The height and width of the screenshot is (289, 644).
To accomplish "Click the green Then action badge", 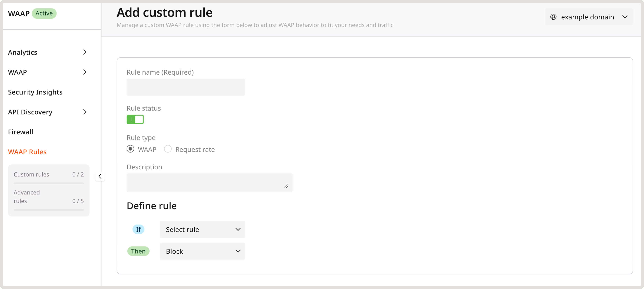I will pos(138,251).
